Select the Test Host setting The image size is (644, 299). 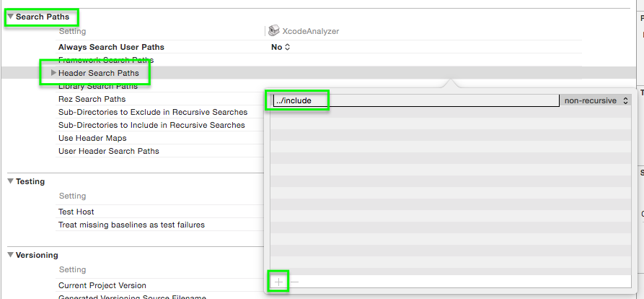click(x=76, y=212)
